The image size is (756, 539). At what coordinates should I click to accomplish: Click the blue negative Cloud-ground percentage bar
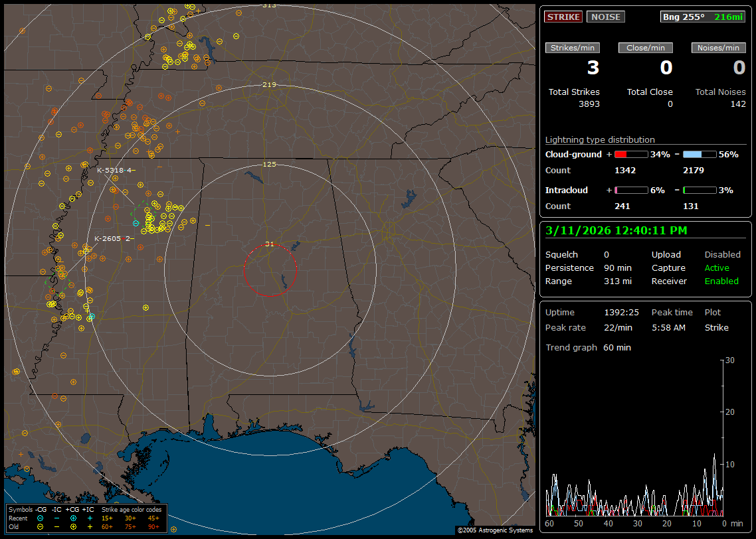(x=700, y=155)
